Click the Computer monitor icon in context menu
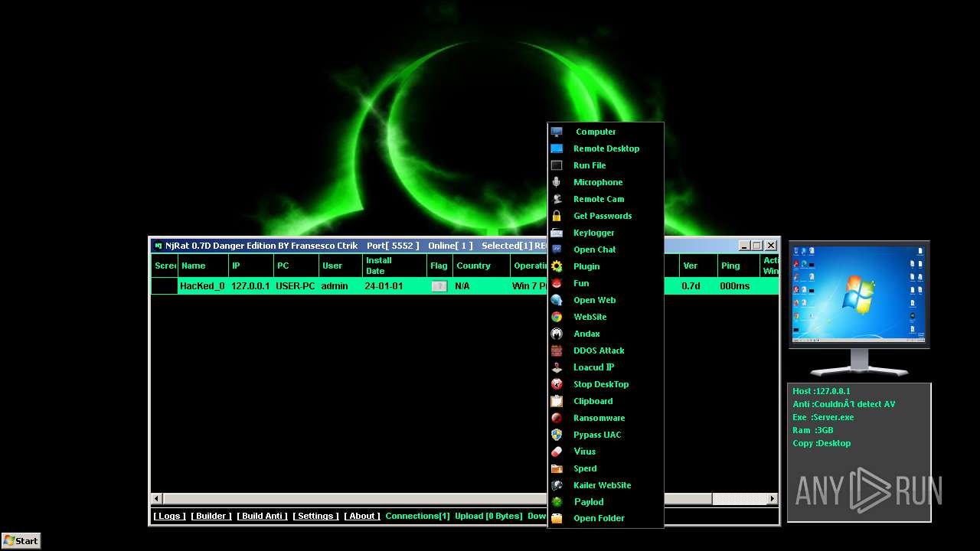This screenshot has width=980, height=551. click(x=557, y=132)
